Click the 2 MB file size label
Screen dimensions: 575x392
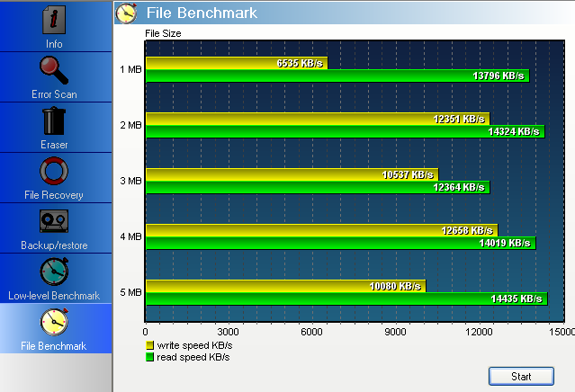pyautogui.click(x=130, y=125)
